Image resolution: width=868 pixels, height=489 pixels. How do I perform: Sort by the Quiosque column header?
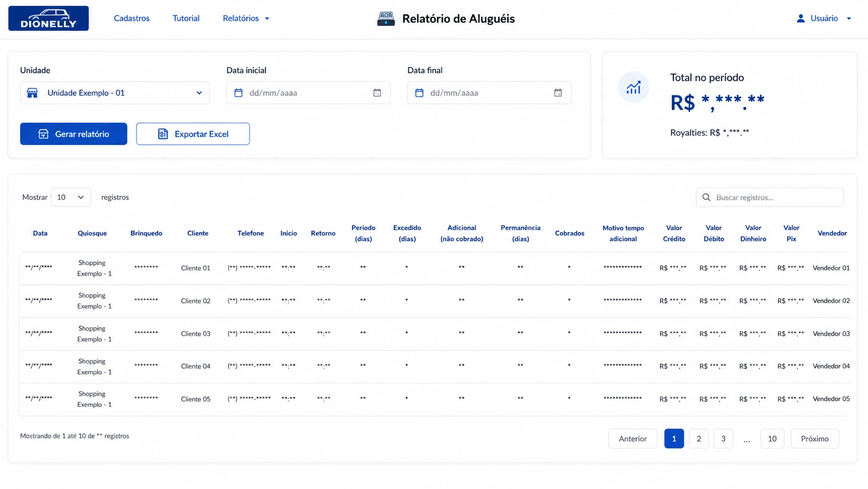pos(92,233)
